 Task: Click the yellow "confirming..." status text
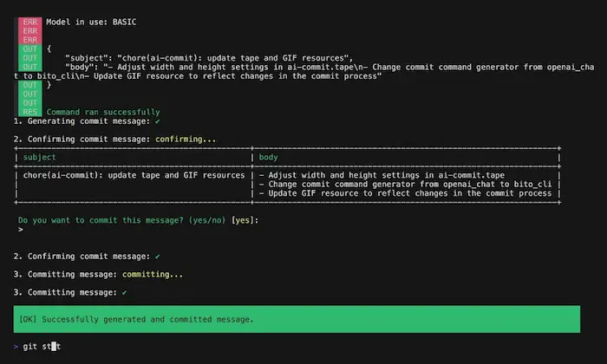click(185, 139)
